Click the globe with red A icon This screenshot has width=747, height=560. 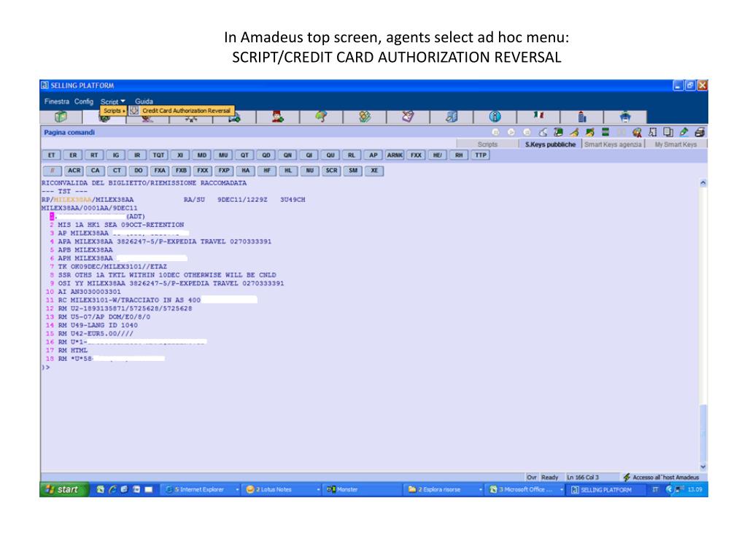(637, 133)
